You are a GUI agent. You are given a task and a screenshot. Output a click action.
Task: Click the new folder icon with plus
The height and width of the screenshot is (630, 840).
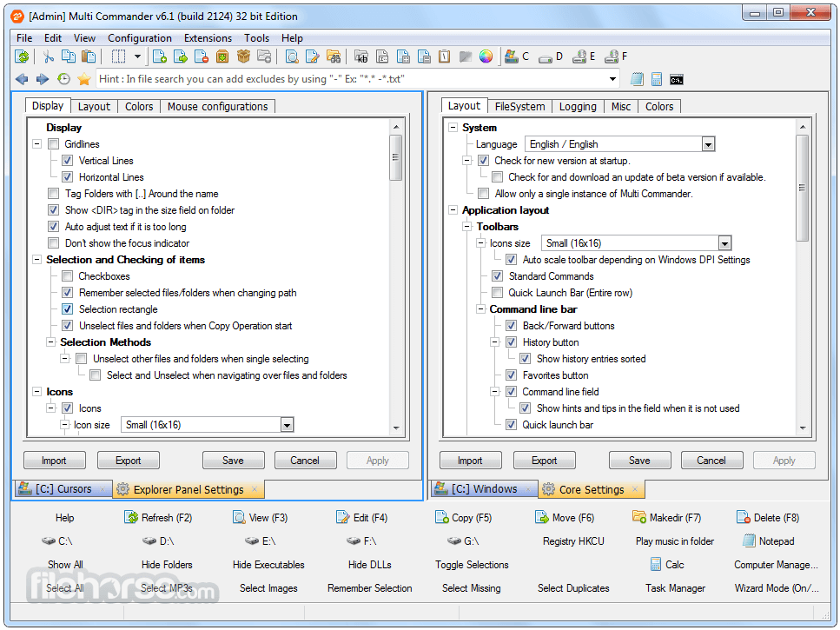pyautogui.click(x=264, y=56)
